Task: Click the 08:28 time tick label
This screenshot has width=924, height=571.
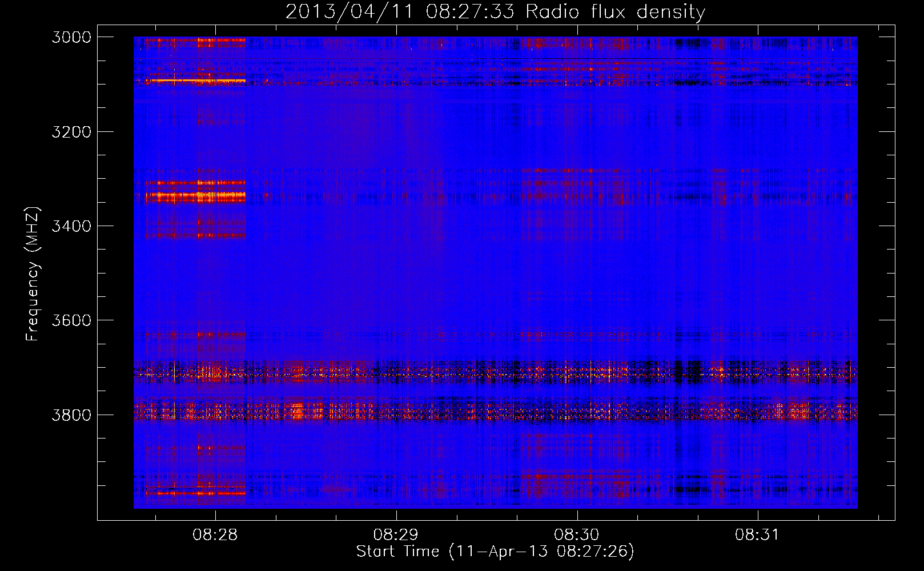Action: (x=215, y=535)
